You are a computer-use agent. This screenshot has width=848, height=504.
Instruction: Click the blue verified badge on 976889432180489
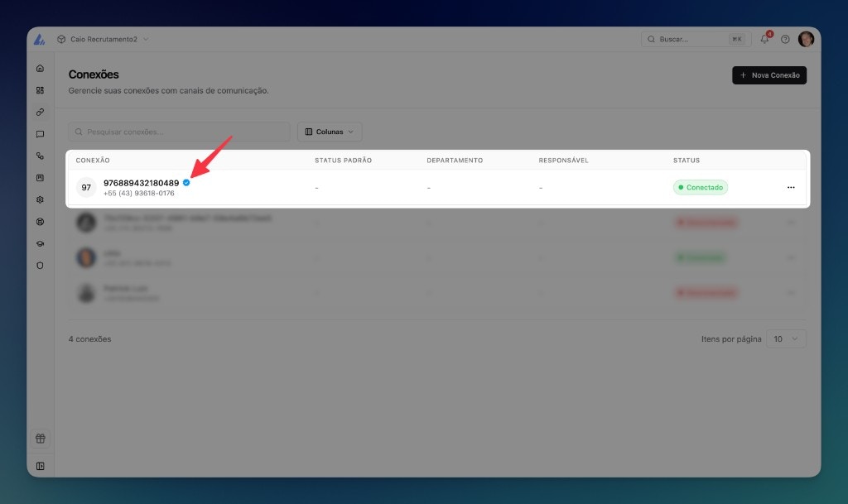[185, 181]
